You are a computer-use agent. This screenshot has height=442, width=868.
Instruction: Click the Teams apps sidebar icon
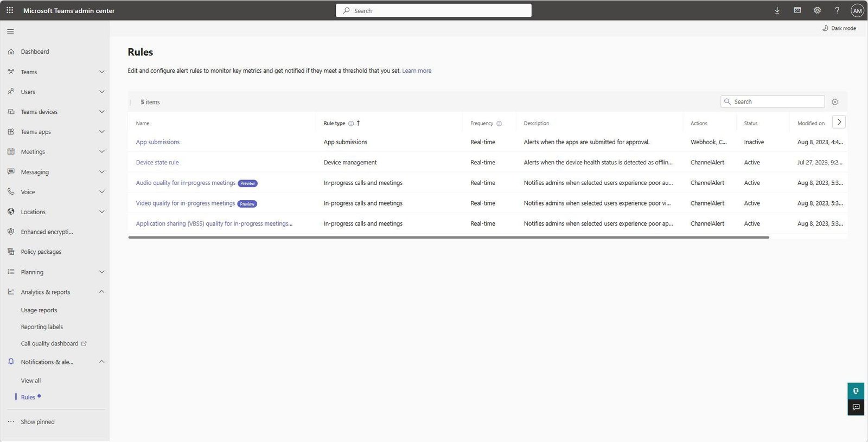click(x=11, y=132)
